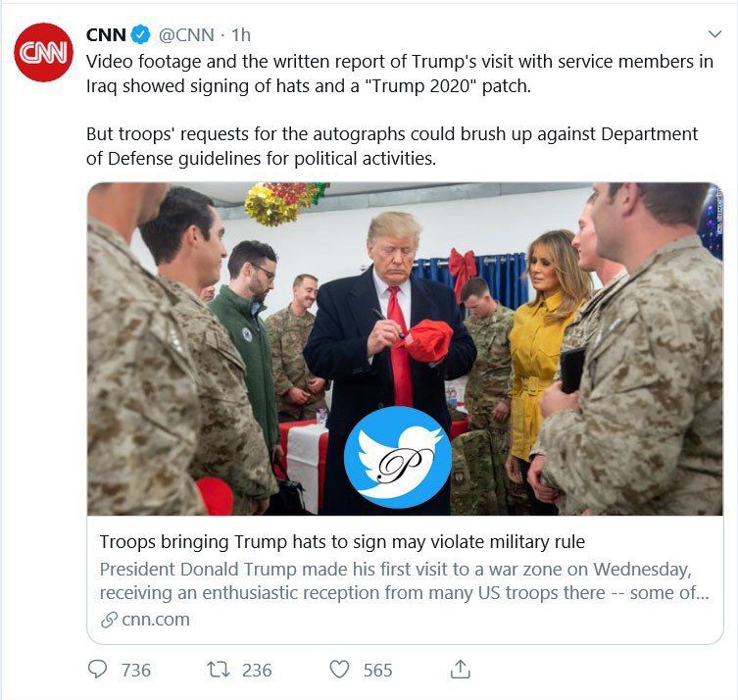
Task: Open headline 'Troops bringing Trump hats to sign'
Action: 342,542
